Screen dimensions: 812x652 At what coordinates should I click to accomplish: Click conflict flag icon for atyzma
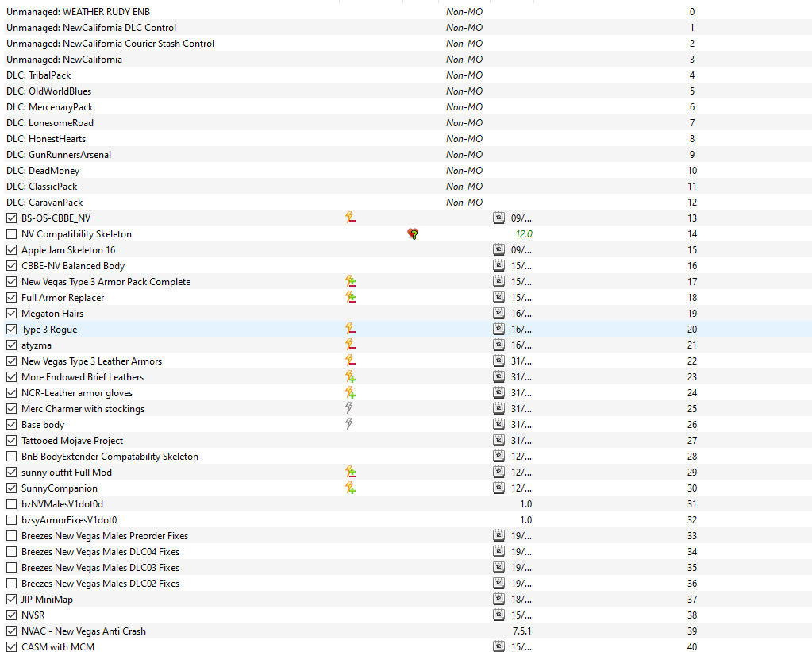[x=350, y=345]
